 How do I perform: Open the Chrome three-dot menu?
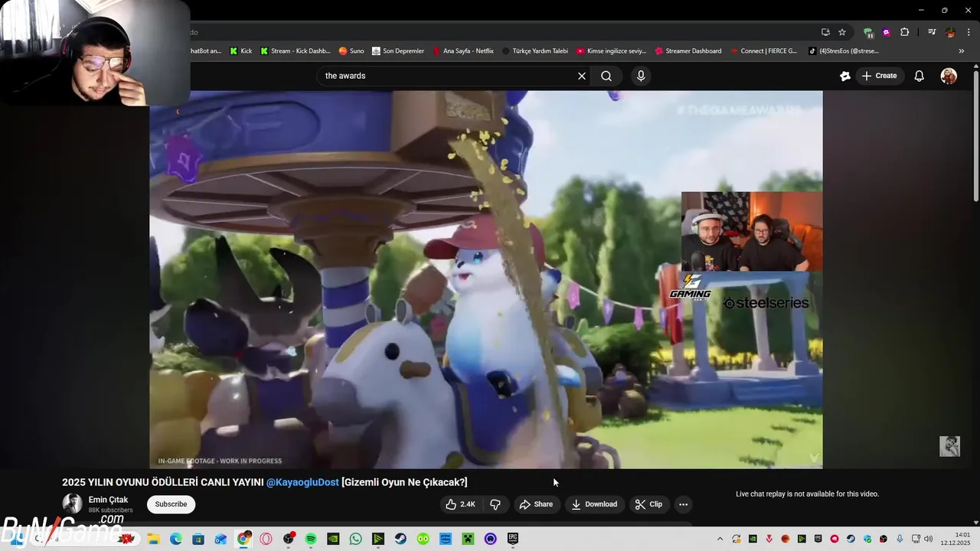click(968, 32)
